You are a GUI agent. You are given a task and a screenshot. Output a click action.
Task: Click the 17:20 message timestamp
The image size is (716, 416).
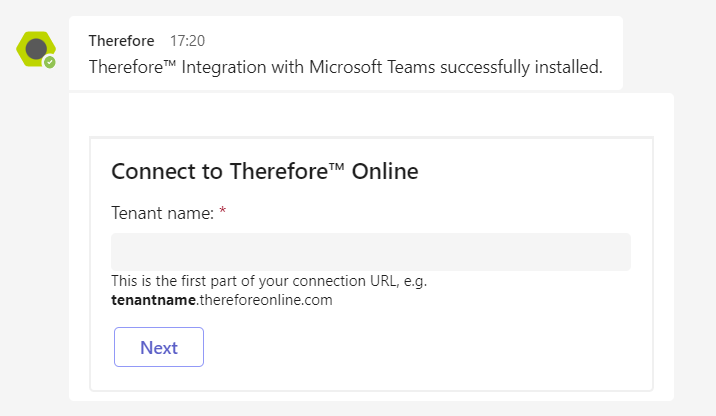[x=187, y=41]
